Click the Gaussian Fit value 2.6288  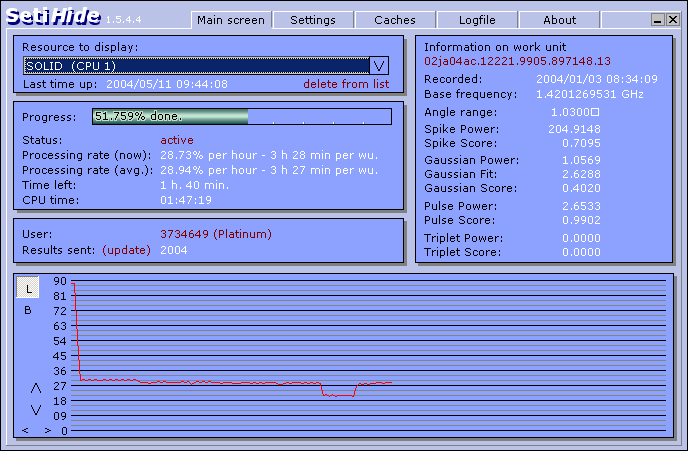pyautogui.click(x=581, y=174)
